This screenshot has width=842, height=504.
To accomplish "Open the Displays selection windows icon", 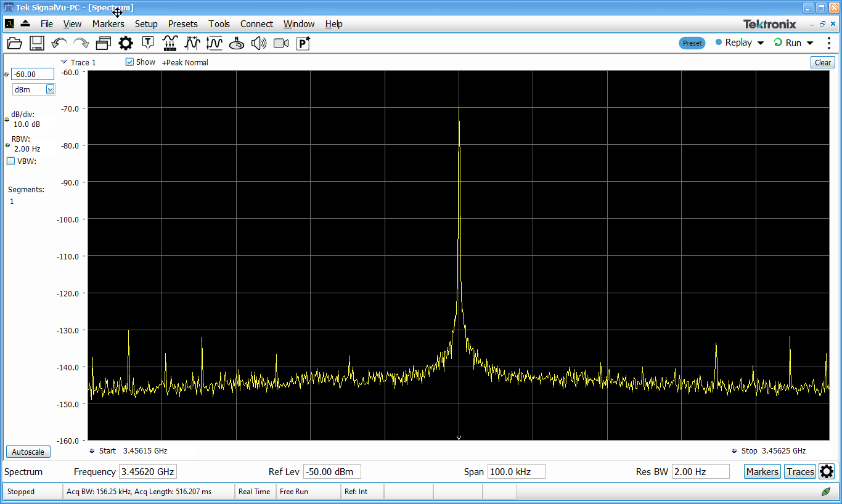I will (x=103, y=43).
